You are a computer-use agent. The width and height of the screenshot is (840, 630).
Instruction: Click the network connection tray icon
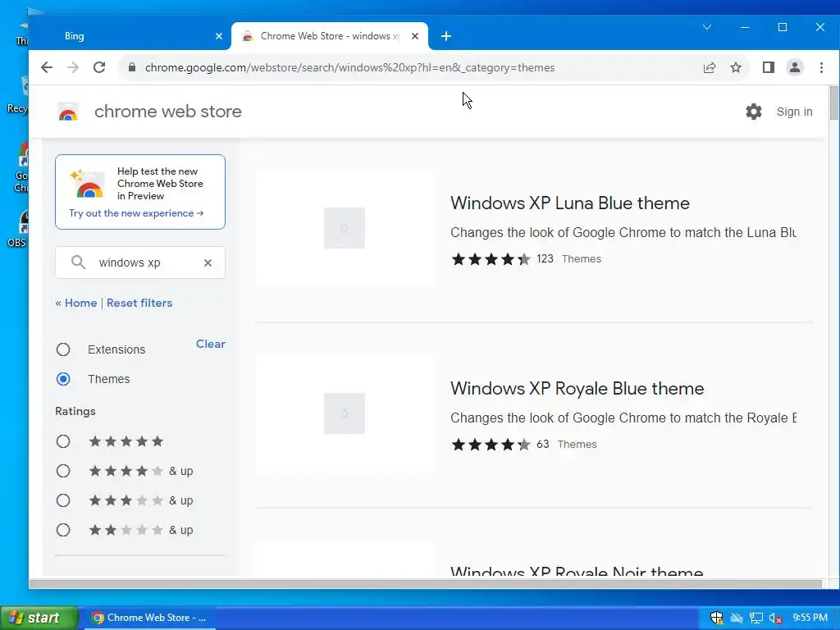pyautogui.click(x=756, y=618)
